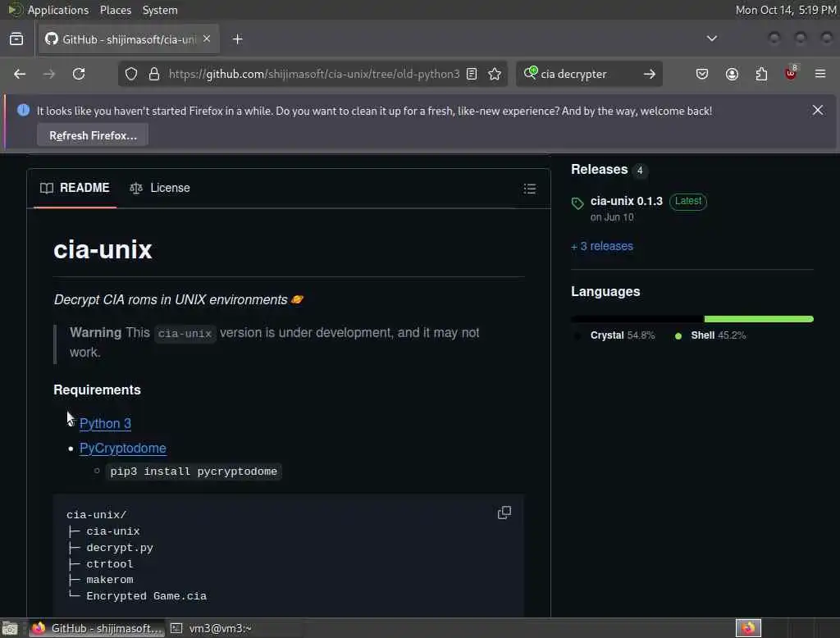Switch to the License tab

point(160,188)
